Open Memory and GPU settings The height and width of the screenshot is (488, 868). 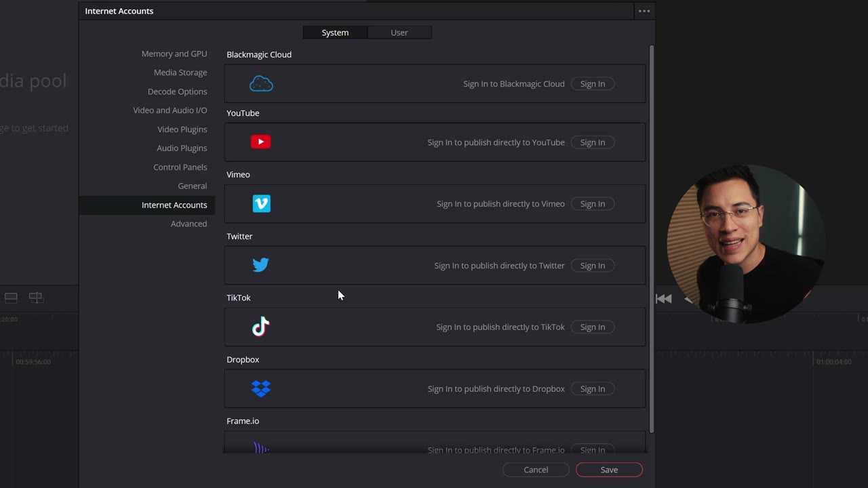174,54
